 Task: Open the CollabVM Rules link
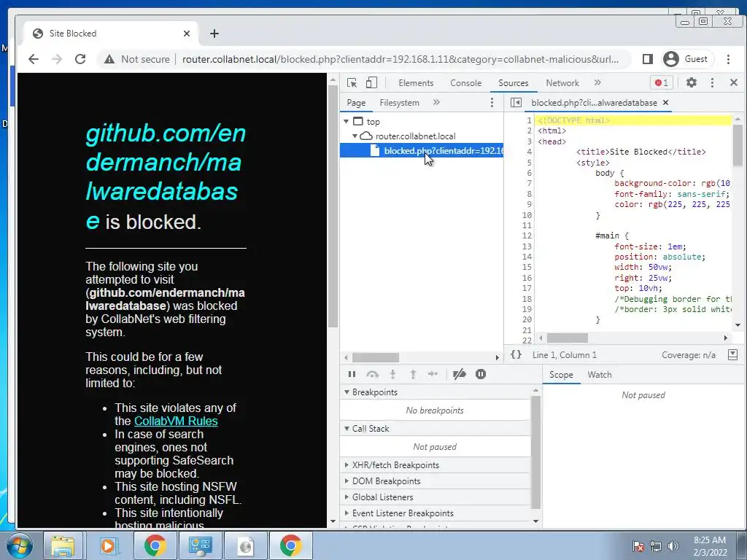pyautogui.click(x=176, y=421)
